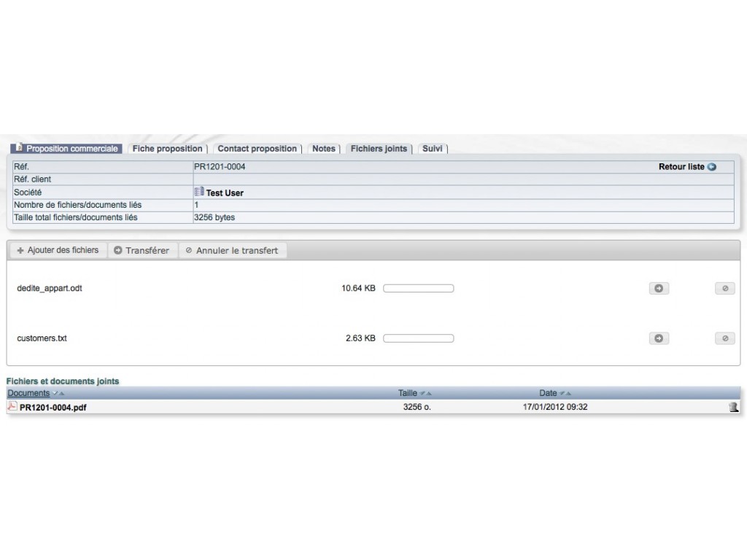Sort by the Documents column header
The width and height of the screenshot is (747, 560).
click(x=28, y=393)
